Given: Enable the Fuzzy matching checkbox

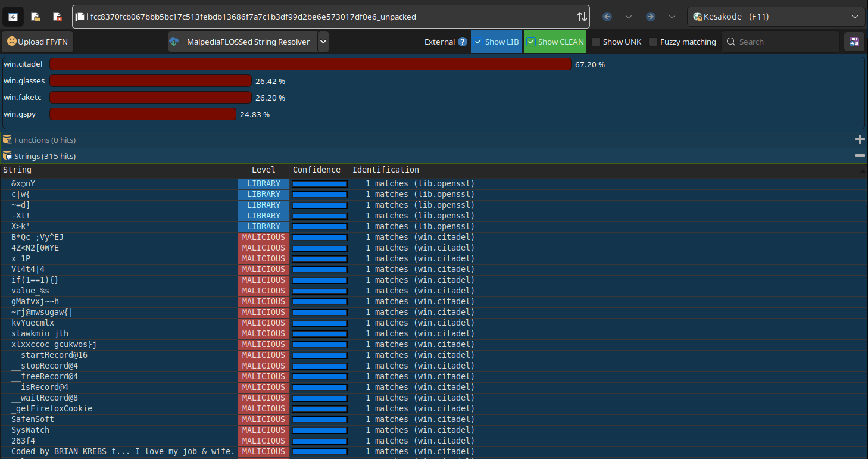Looking at the screenshot, I should tap(653, 42).
